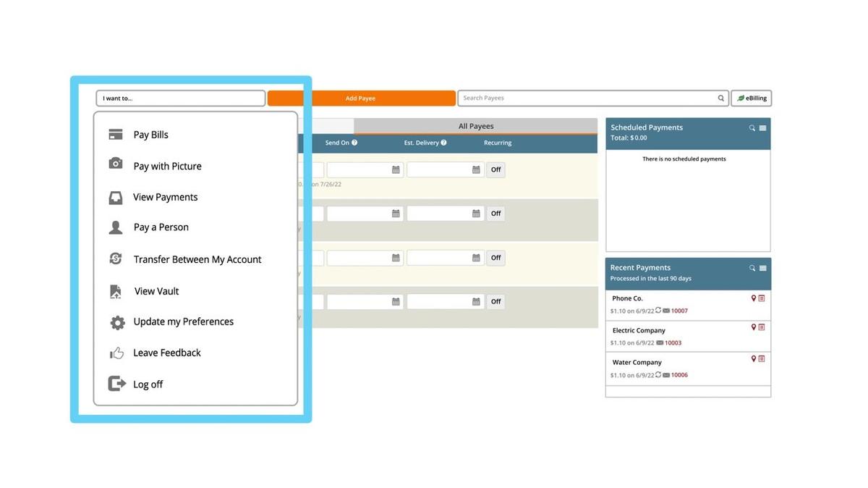
Task: Toggle Recurring Off in the third payee row
Action: (495, 258)
